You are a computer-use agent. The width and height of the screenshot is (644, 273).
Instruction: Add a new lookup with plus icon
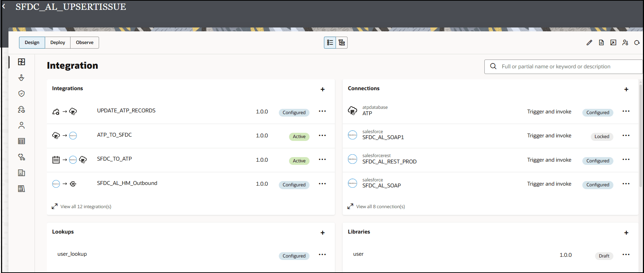coord(323,233)
